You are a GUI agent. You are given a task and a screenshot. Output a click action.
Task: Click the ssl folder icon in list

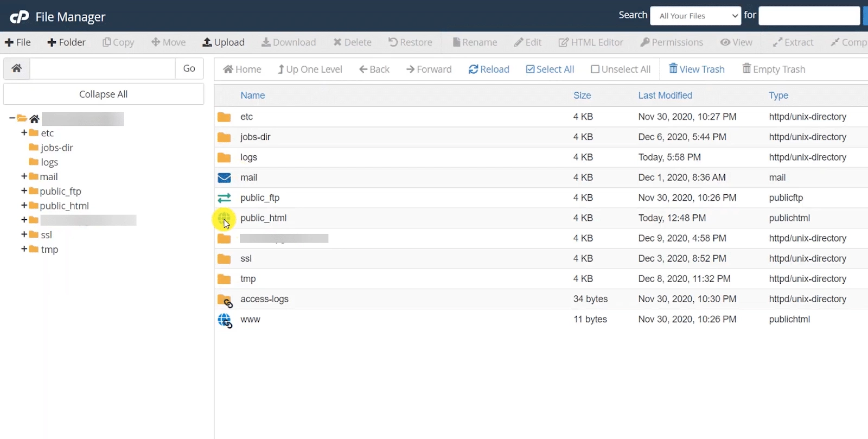(224, 259)
